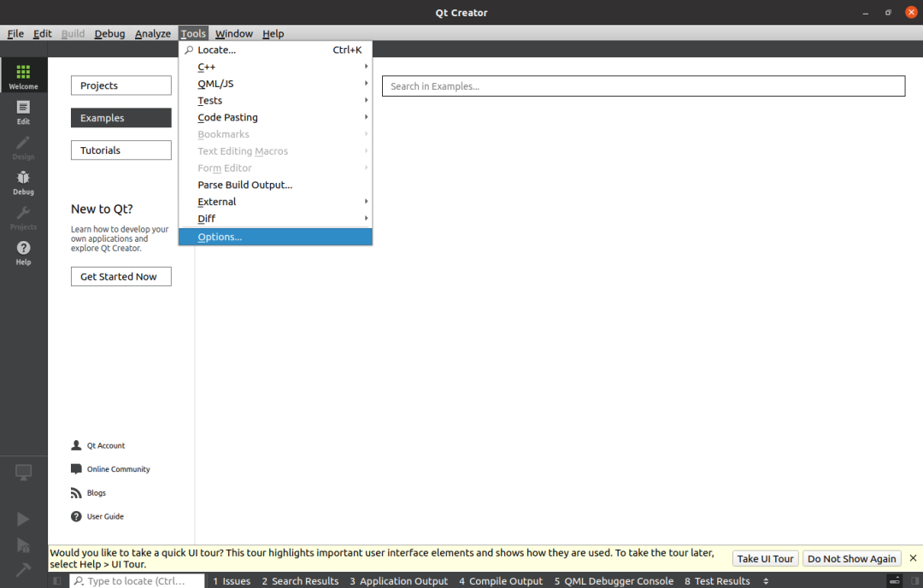Close the UI tour notification bar
This screenshot has height=588, width=923.
click(x=913, y=558)
